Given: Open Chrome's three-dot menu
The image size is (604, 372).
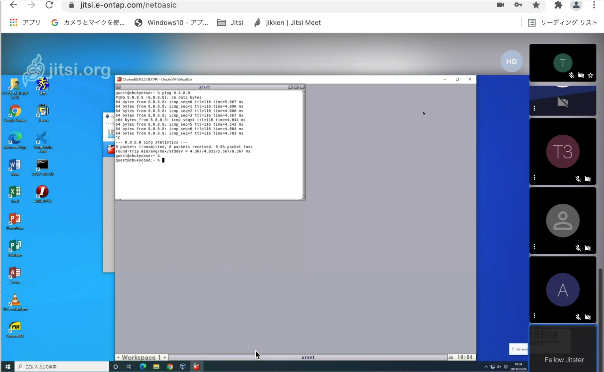Looking at the screenshot, I should click(594, 5).
